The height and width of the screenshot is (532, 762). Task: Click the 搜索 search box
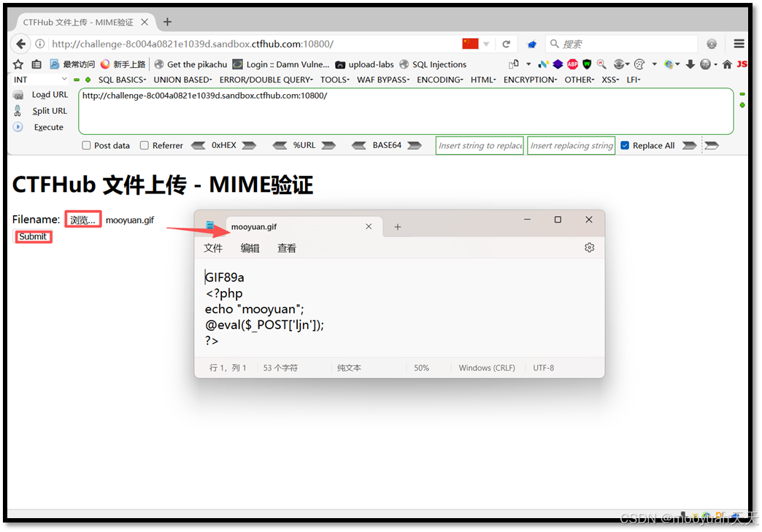point(622,45)
